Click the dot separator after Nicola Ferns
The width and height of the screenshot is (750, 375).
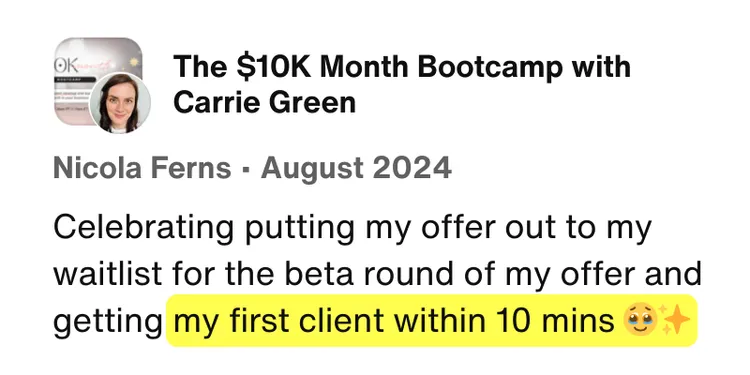[x=246, y=169]
